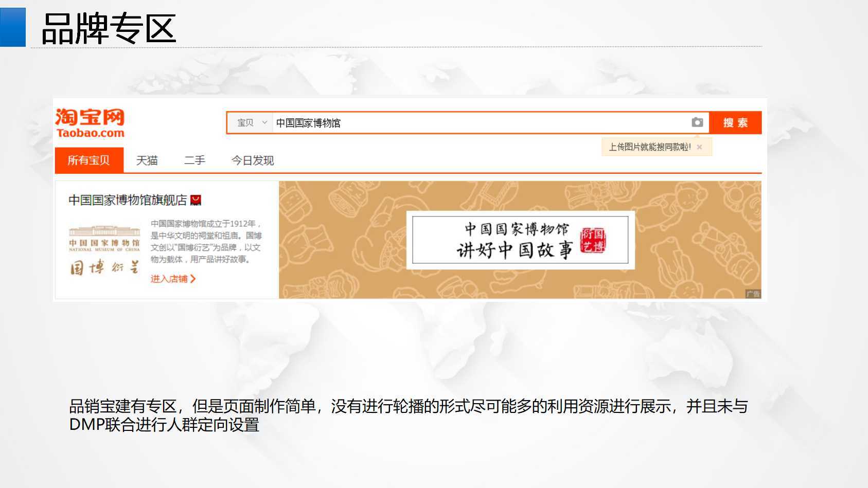This screenshot has width=868, height=488.
Task: Switch to the 天猫 tab
Action: coord(147,160)
